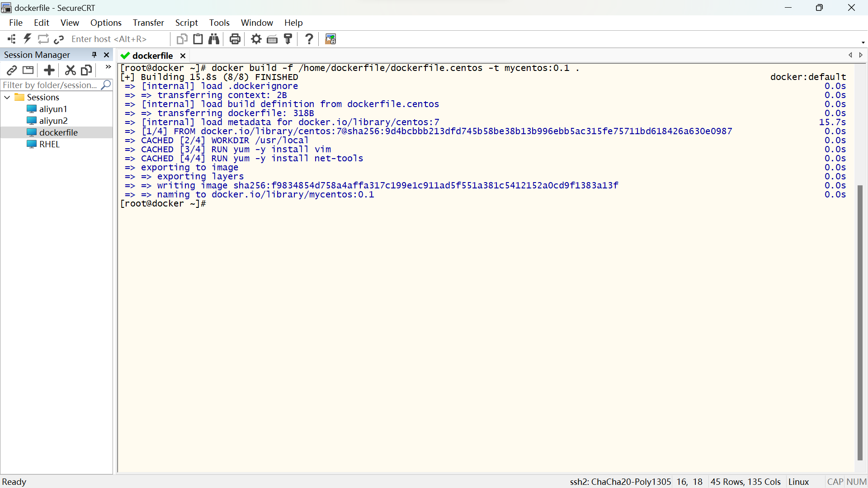Click the Session Manager connect link icon
Screen dimensions: 868x488
click(12, 70)
